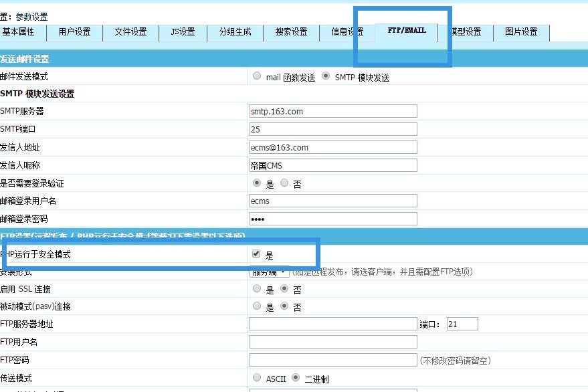Switch to the JS设置 tab

pyautogui.click(x=181, y=31)
